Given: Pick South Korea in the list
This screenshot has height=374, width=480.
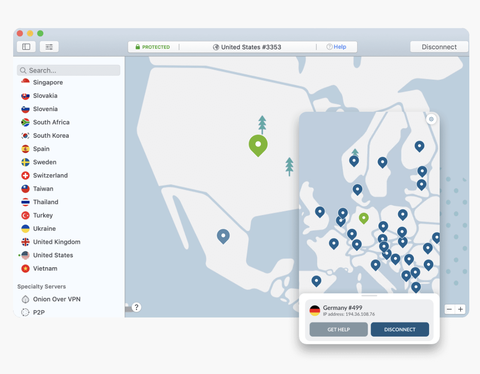Looking at the screenshot, I should click(x=51, y=136).
